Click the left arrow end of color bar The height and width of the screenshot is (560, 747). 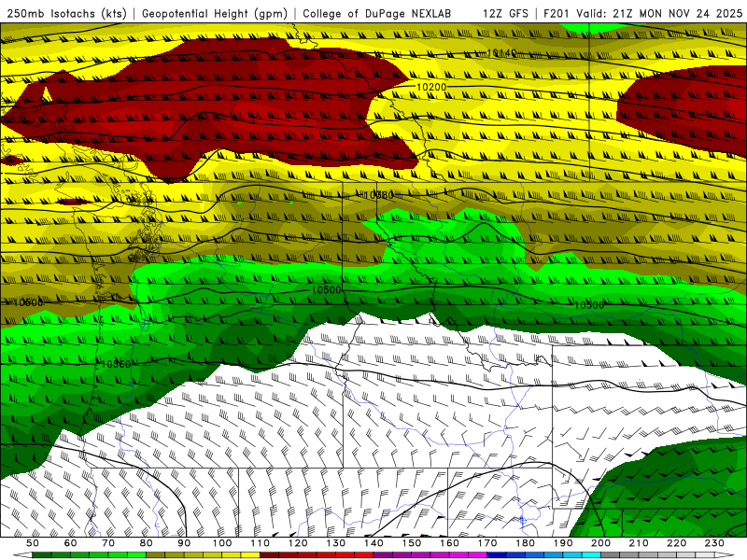(x=22, y=555)
